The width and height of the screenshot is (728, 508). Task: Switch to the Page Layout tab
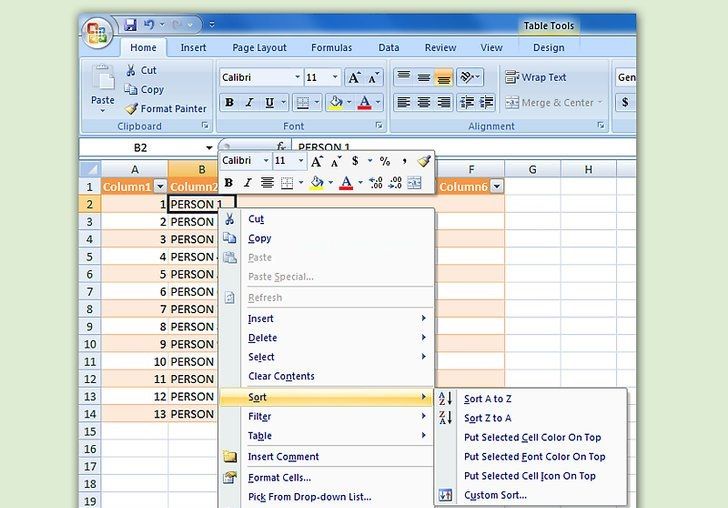259,47
